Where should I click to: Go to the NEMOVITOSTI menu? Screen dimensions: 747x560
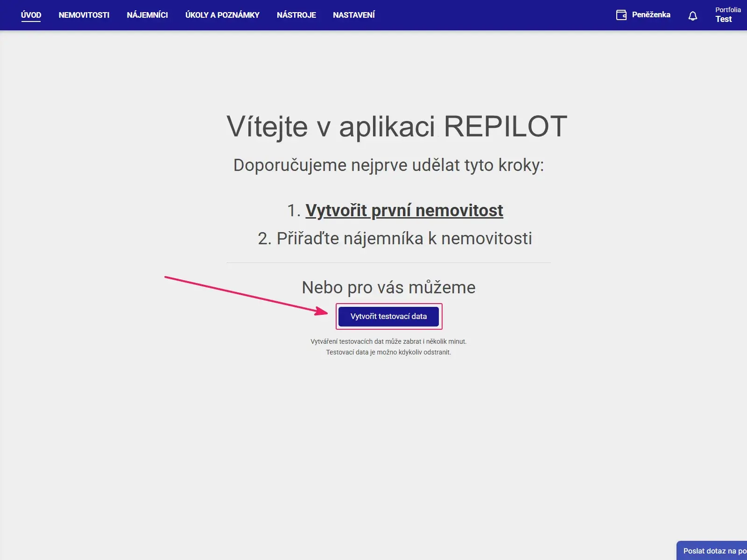click(84, 15)
